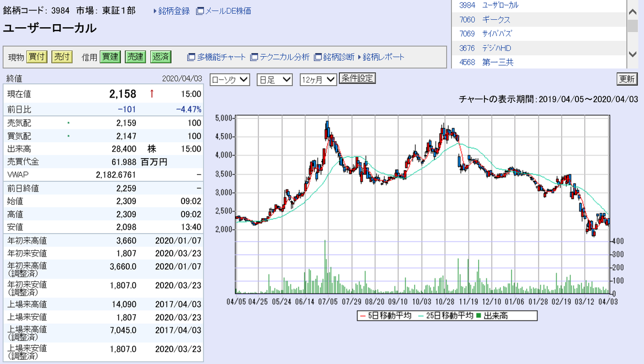
Task: Click the window icon beside 銘柄診断
Action: pos(318,57)
